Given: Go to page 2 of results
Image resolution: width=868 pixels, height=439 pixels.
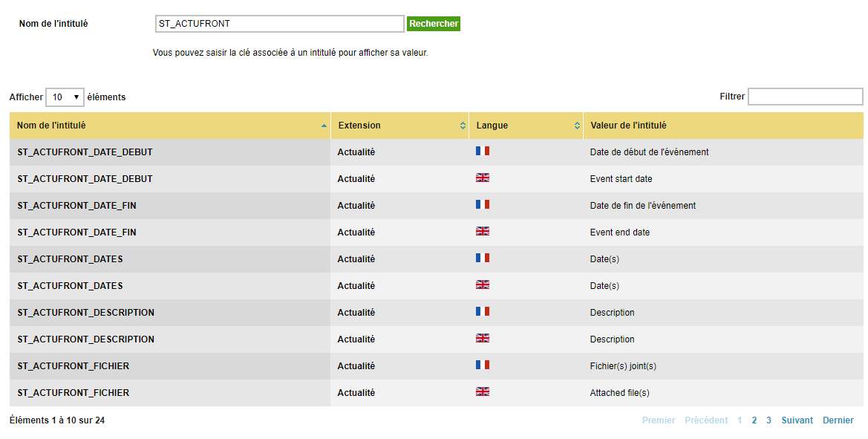Looking at the screenshot, I should pos(754,420).
